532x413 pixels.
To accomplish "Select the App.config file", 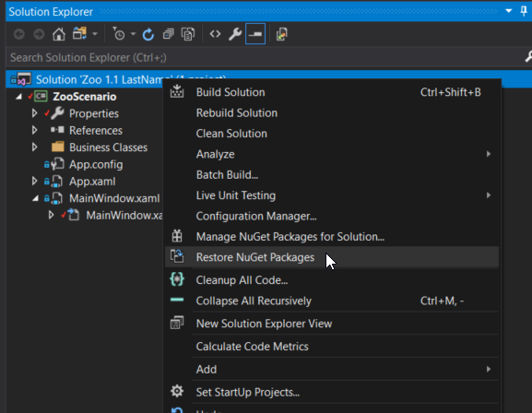I will point(96,165).
